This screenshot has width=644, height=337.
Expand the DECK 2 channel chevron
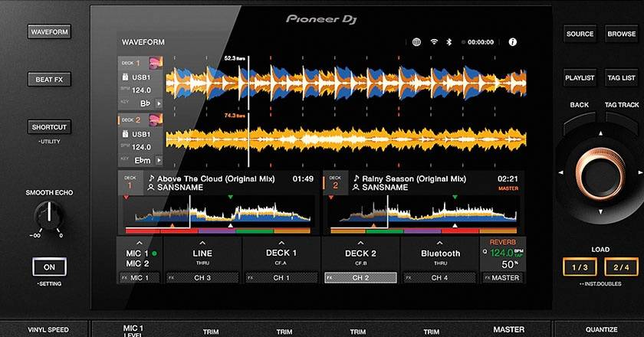tap(360, 243)
